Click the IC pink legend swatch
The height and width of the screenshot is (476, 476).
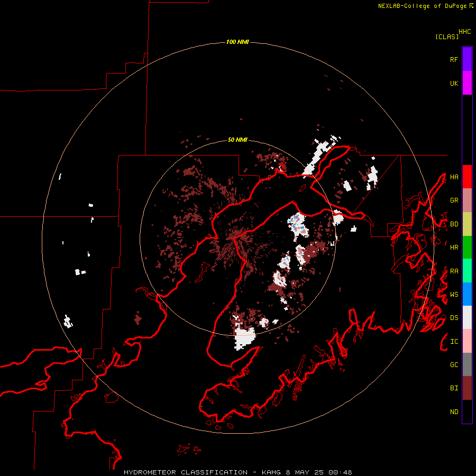(x=467, y=341)
